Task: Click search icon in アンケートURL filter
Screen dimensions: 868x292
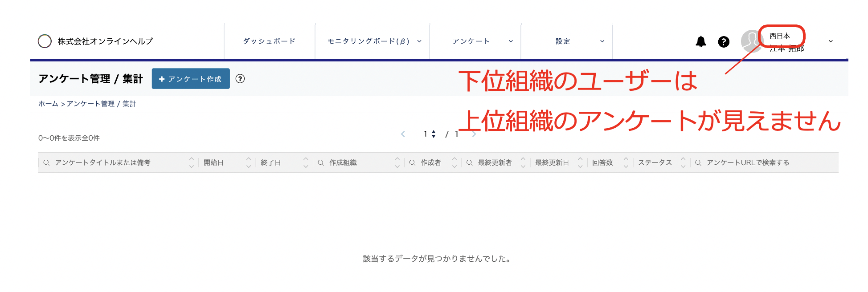Action: tap(698, 163)
